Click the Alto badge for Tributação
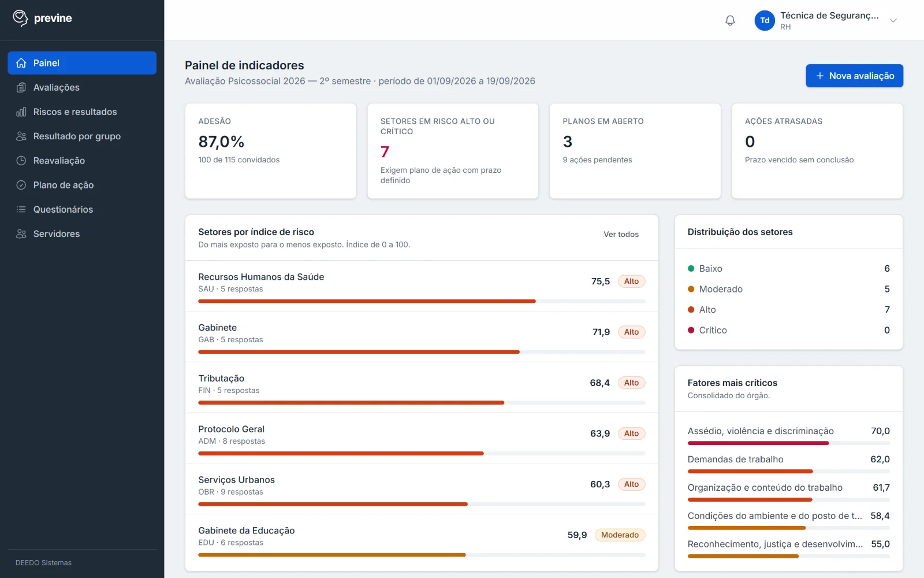924x578 pixels. pos(631,383)
